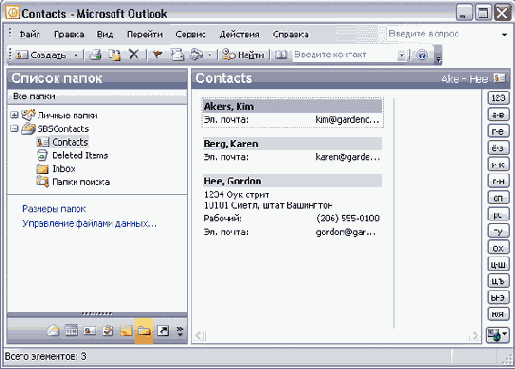Click new message to contact icon
Viewport: 515px width, 369px height.
click(177, 54)
